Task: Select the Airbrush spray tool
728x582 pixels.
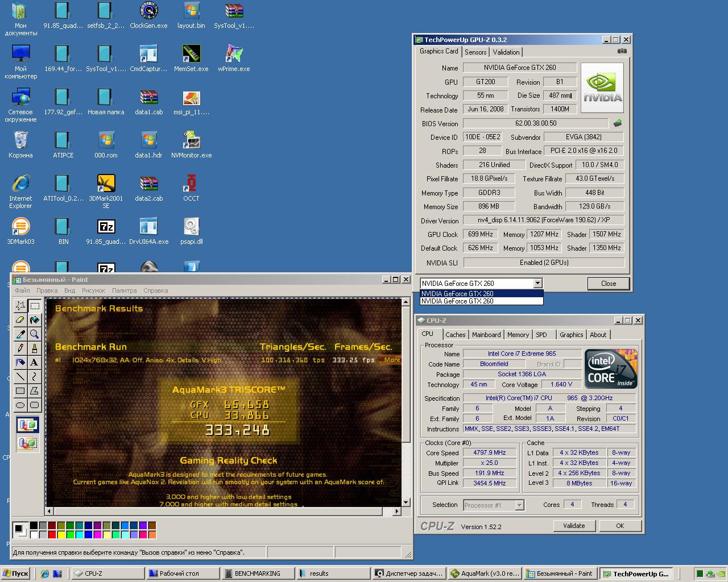Action: [x=20, y=363]
